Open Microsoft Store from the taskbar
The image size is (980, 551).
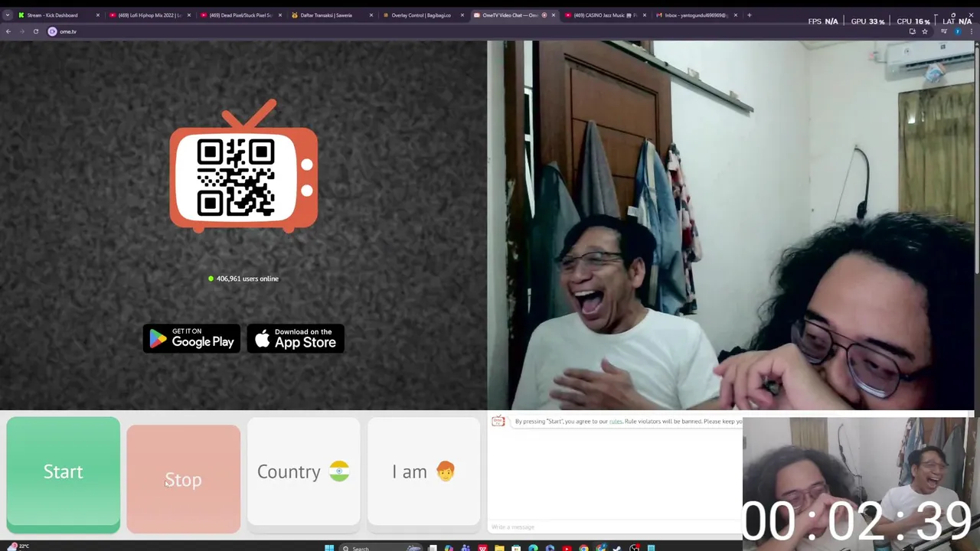click(x=516, y=548)
